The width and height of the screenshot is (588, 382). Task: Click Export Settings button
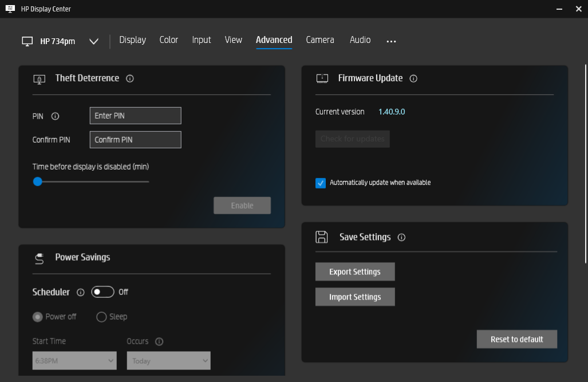click(355, 271)
